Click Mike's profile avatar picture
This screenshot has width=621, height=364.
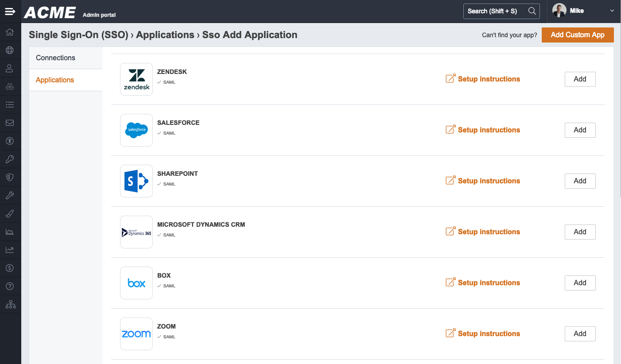pyautogui.click(x=559, y=11)
